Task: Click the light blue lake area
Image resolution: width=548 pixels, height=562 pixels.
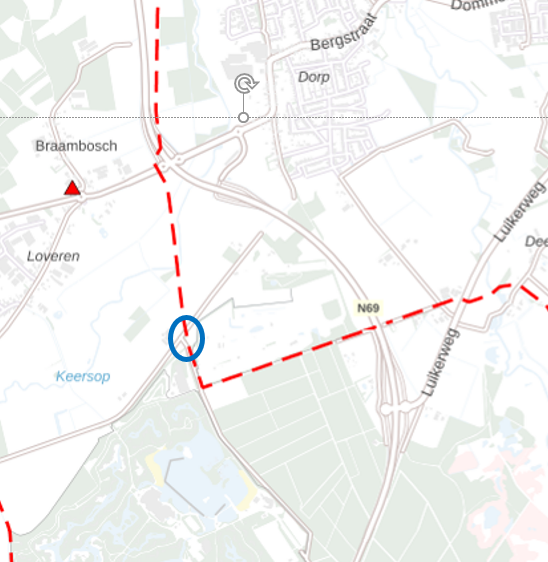Action: 199,477
